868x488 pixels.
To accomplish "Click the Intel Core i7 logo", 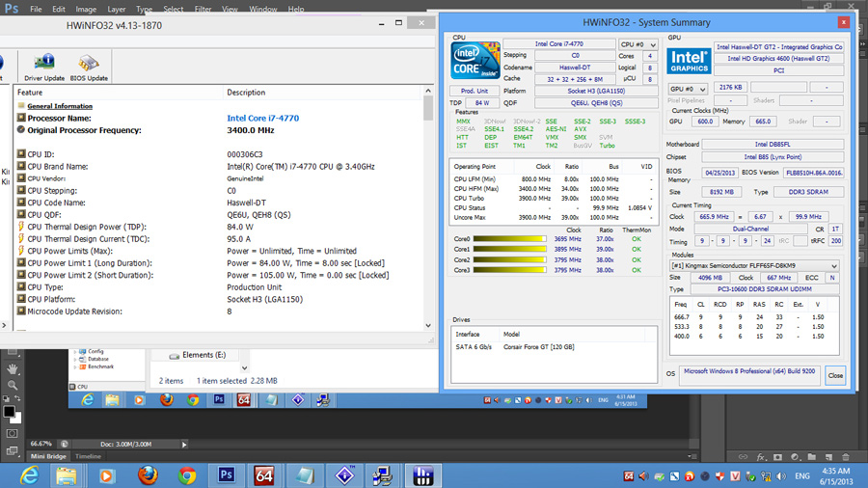I will pos(475,60).
